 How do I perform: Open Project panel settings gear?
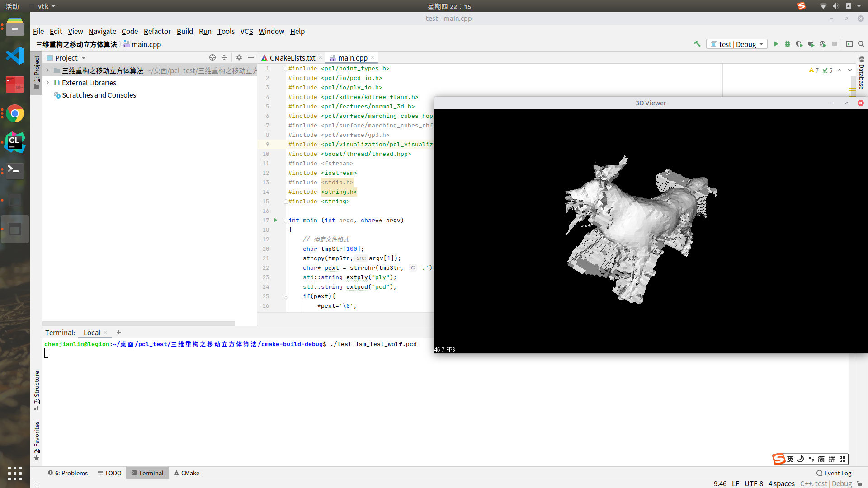coord(239,57)
